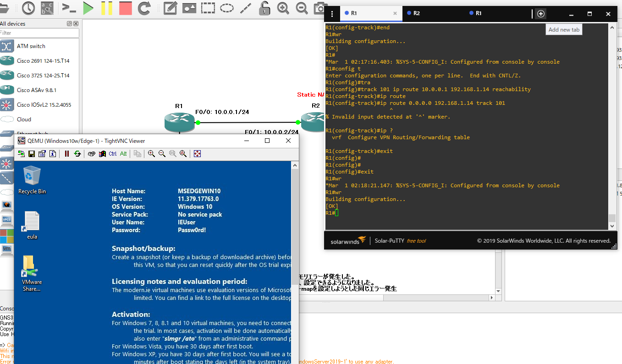Set TightVNC auto zoom with A magnifier
622x364 pixels.
(x=183, y=154)
